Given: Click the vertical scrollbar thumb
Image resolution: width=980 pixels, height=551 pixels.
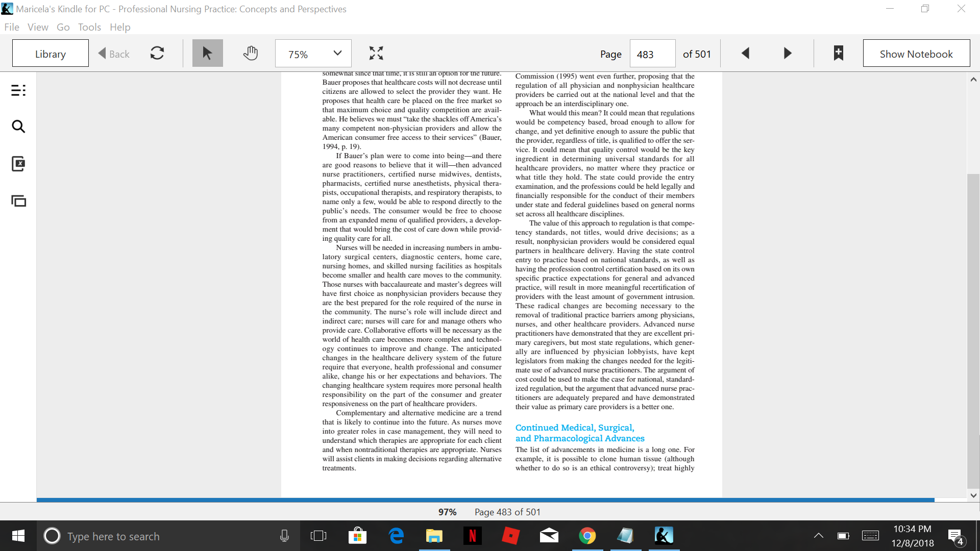Looking at the screenshot, I should [973, 331].
